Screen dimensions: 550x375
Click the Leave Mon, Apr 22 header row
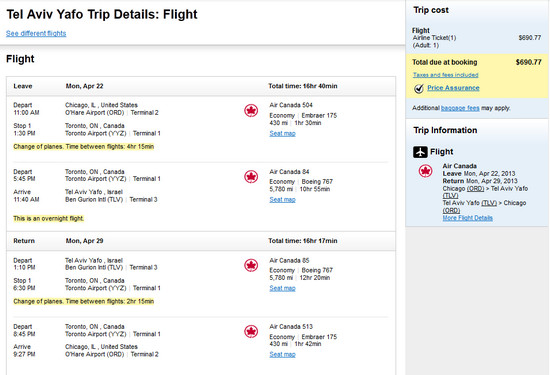(201, 86)
